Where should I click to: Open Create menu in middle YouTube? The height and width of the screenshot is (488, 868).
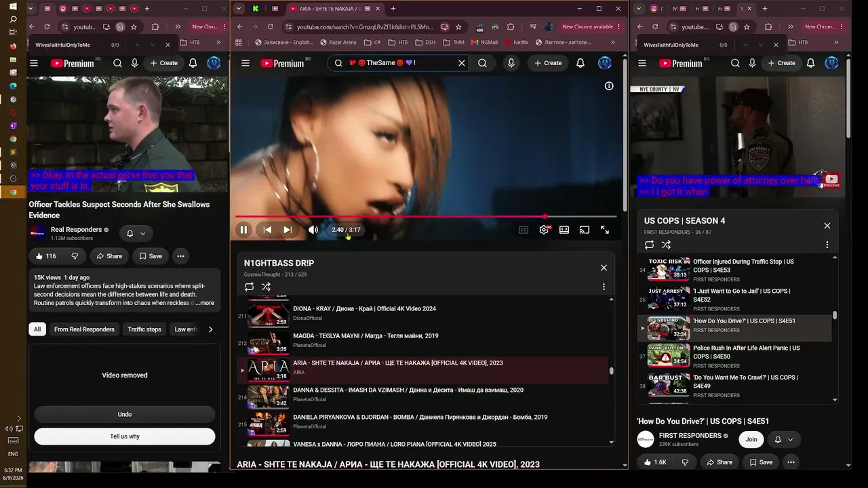[548, 63]
